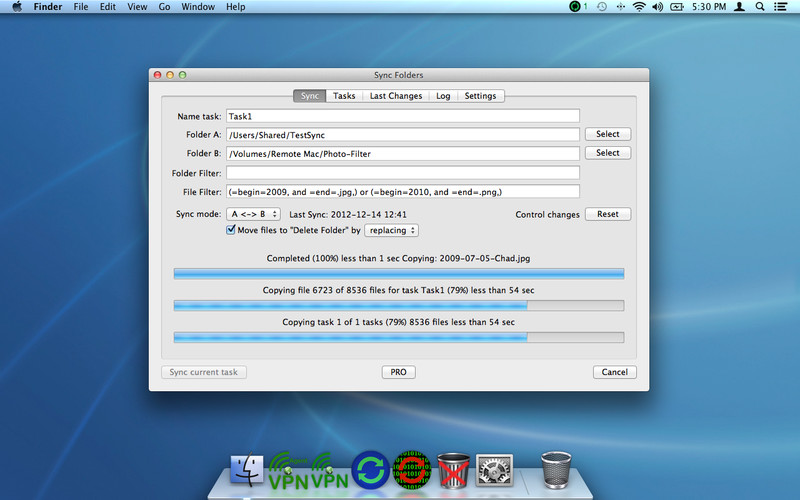Open the binary-pattern red sync dock icon
The image size is (800, 500).
[x=412, y=470]
